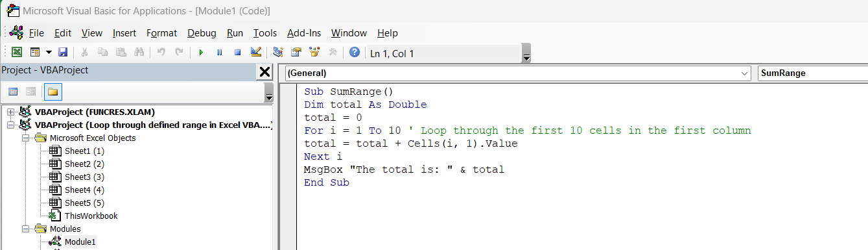Open the Project pane toolbar options arrow
The height and width of the screenshot is (250, 868).
[x=268, y=92]
